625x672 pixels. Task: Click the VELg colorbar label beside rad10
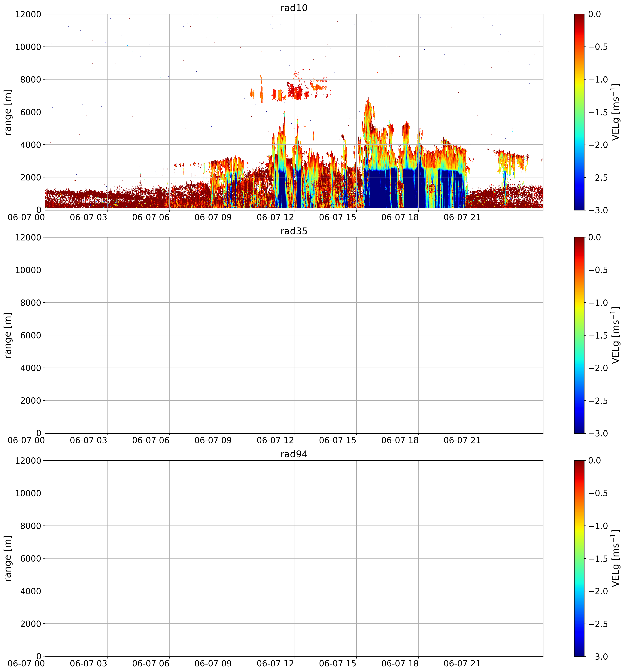coord(616,112)
